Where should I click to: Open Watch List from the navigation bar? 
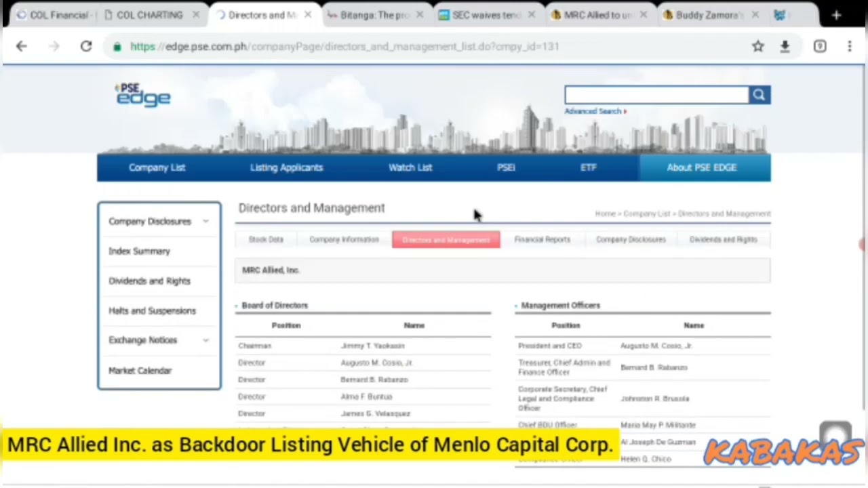(410, 167)
